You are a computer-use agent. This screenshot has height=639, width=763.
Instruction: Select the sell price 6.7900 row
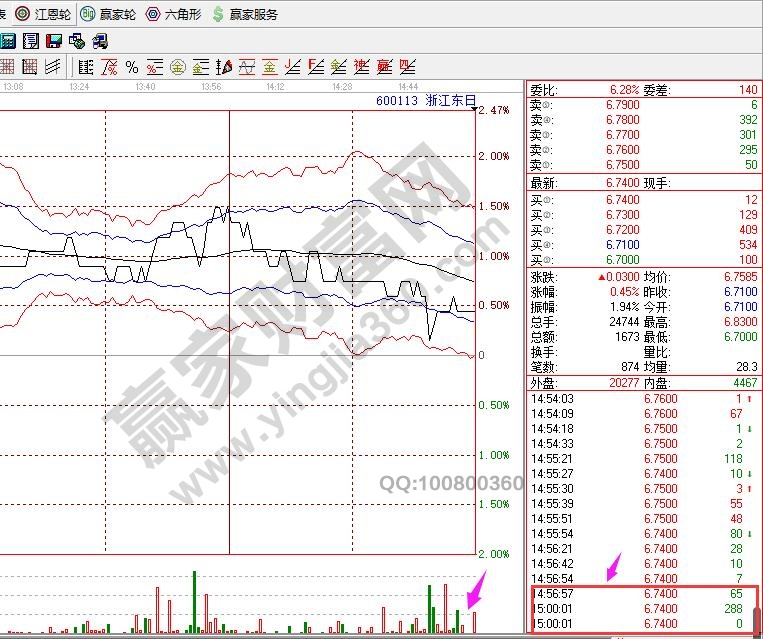642,105
